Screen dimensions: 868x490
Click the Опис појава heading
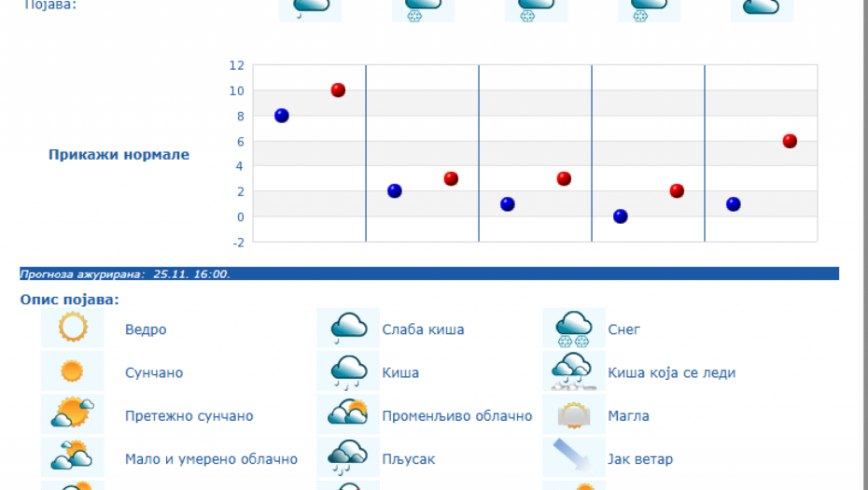pyautogui.click(x=69, y=300)
